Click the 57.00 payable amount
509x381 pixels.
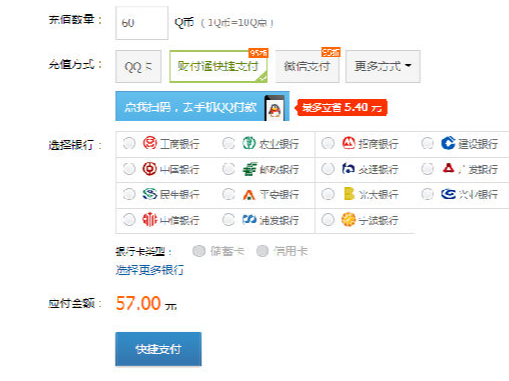(x=138, y=303)
